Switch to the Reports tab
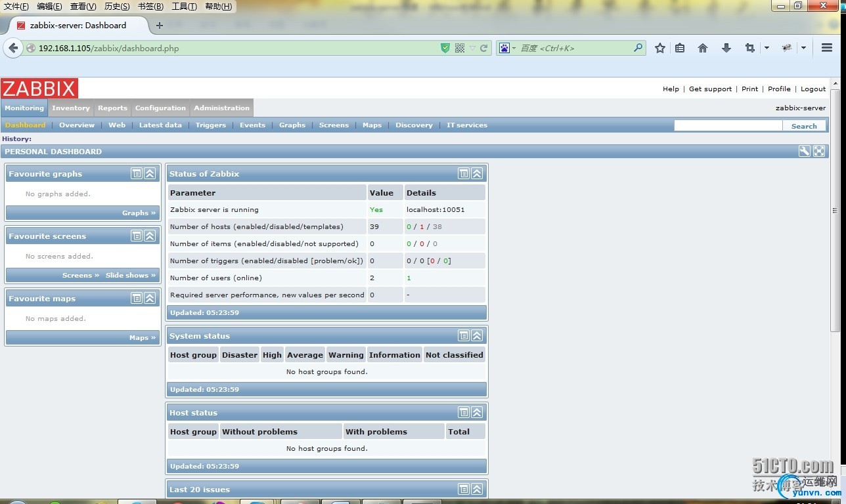This screenshot has width=846, height=504. (113, 108)
